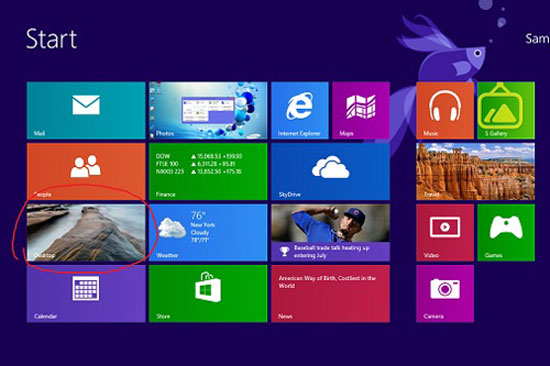Open the Desktop tile
Viewport: 550px width, 366px height.
pos(86,233)
